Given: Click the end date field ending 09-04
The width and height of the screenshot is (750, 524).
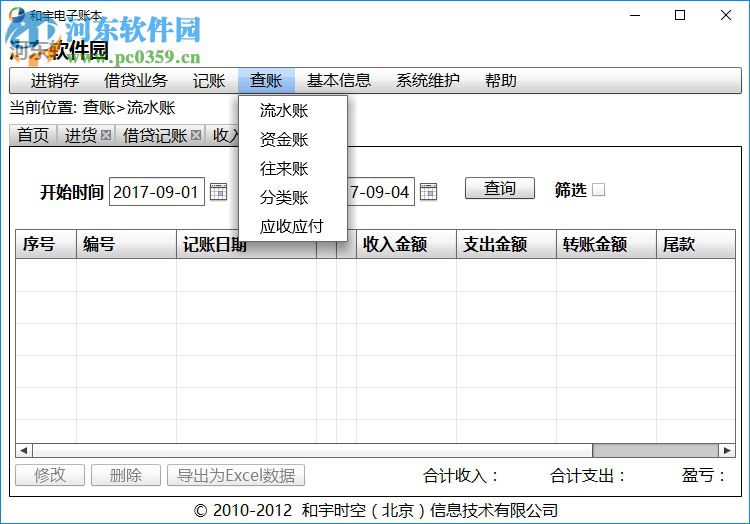Looking at the screenshot, I should click(380, 192).
